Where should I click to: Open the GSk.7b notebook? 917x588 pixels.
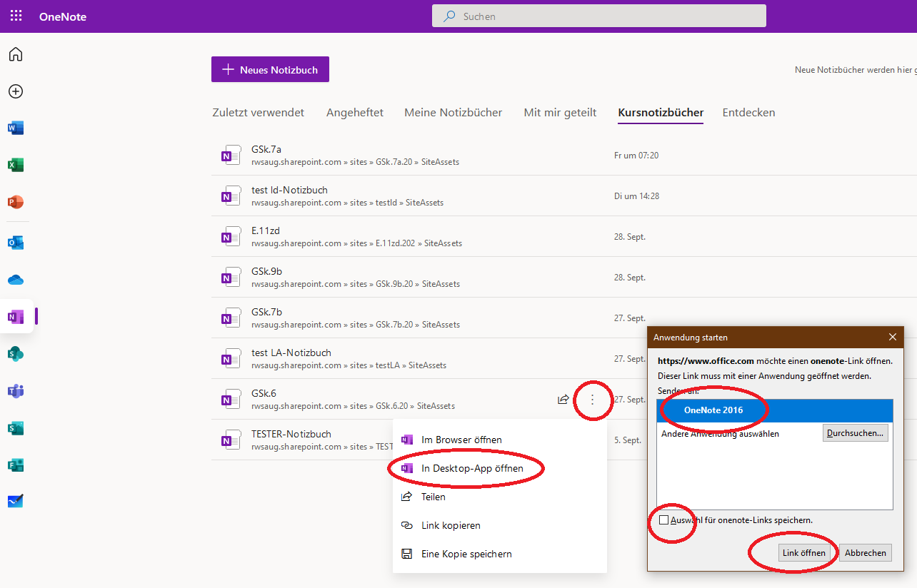(x=267, y=312)
